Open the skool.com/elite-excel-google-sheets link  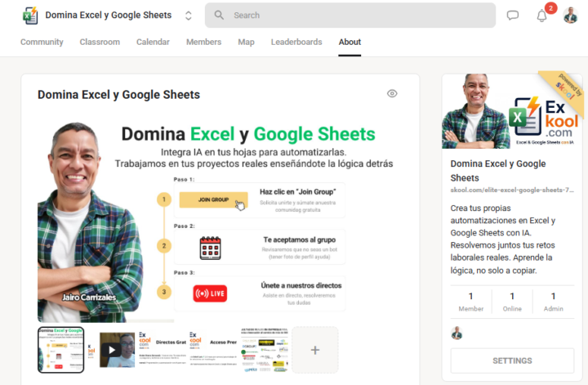pyautogui.click(x=512, y=190)
